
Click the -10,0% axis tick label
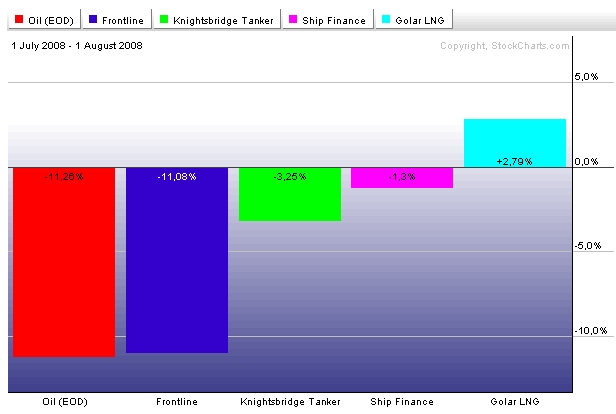591,331
